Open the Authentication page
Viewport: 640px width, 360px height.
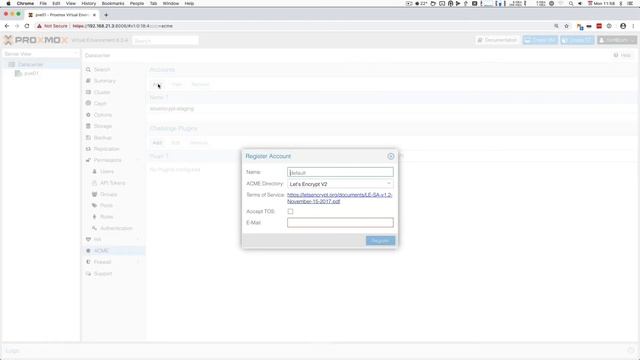click(116, 228)
